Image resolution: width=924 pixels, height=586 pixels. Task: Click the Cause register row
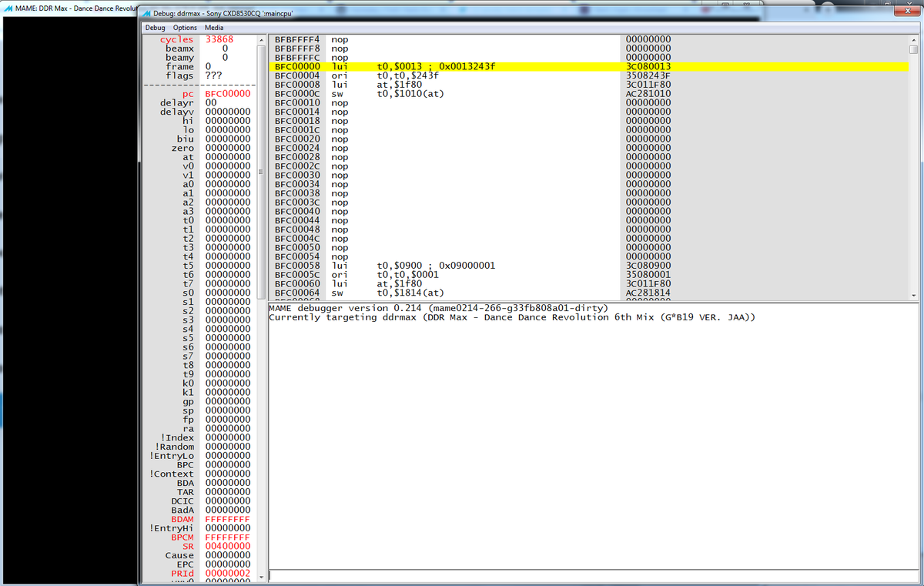click(200, 555)
